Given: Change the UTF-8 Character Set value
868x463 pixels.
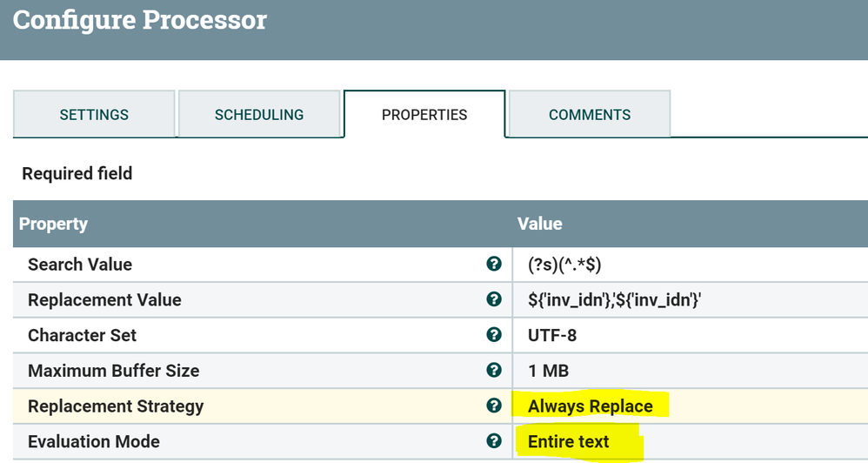Looking at the screenshot, I should [x=552, y=335].
